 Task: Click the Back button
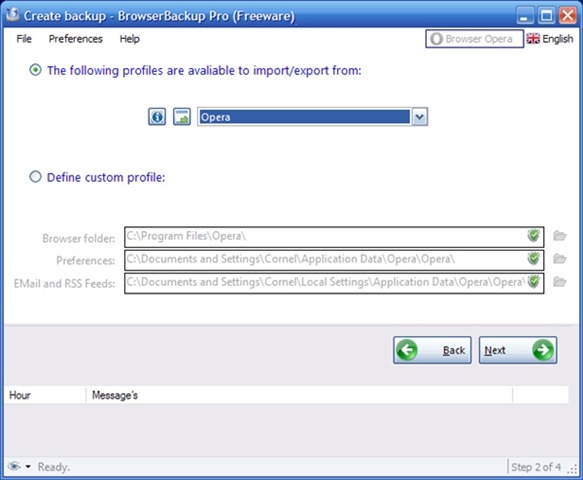click(x=432, y=350)
